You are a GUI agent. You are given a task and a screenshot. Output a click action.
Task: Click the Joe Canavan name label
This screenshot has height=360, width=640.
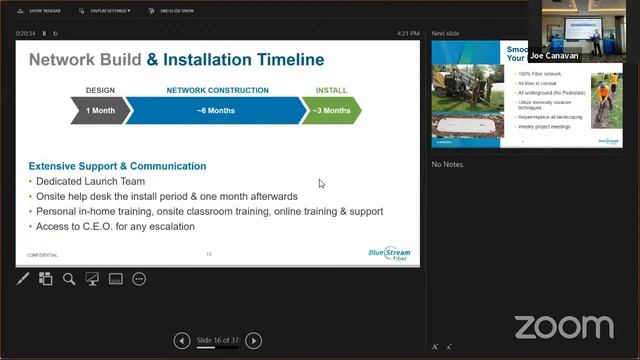(554, 56)
